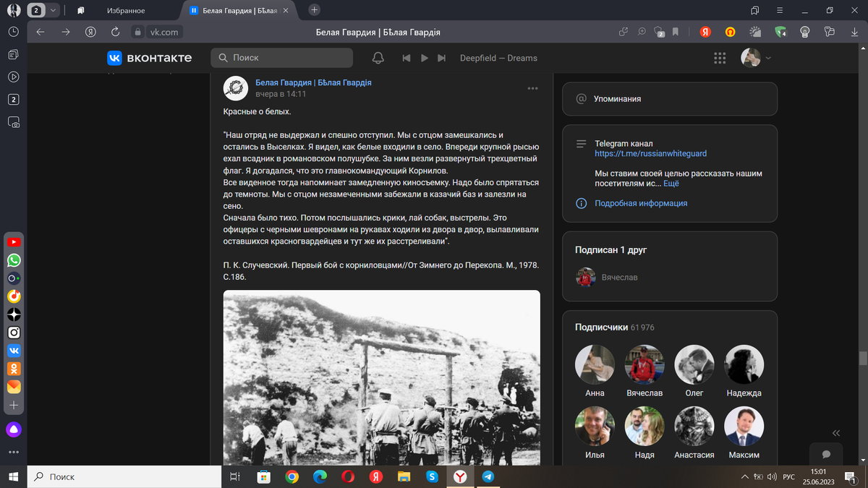Image resolution: width=868 pixels, height=488 pixels.
Task: Launch Alice voice assistant in sidebar
Action: coord(14,429)
